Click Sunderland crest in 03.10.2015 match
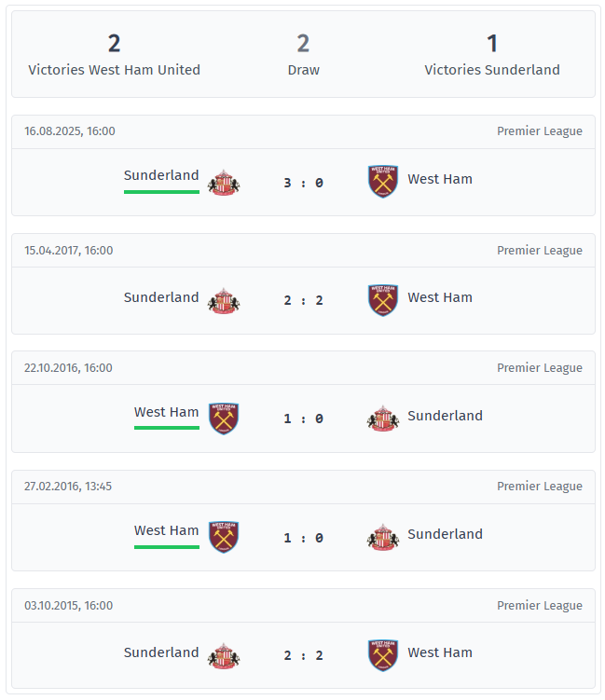605x700 pixels. pyautogui.click(x=224, y=655)
